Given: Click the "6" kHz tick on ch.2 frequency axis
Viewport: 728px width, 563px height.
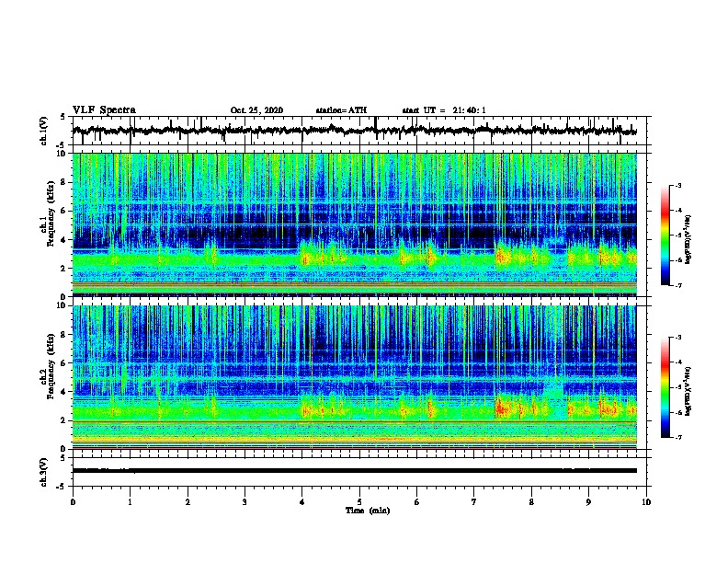Looking at the screenshot, I should 64,363.
